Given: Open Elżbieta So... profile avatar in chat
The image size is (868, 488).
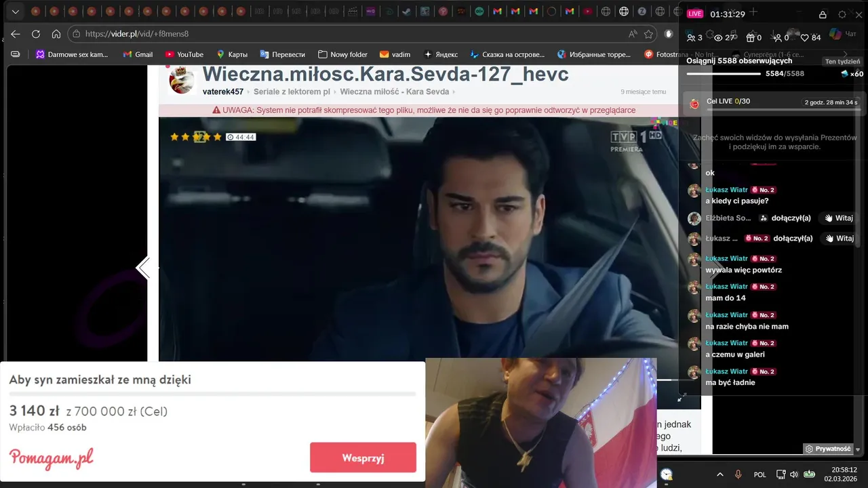Looking at the screenshot, I should point(694,218).
